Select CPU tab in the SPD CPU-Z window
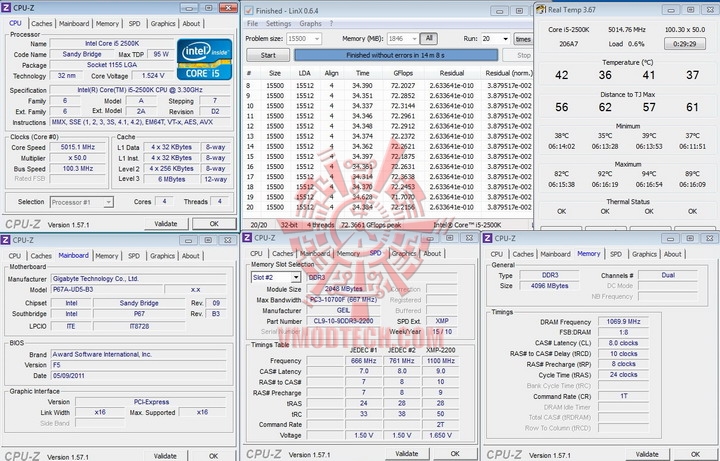Viewport: 720px width, 461px height. tap(256, 253)
